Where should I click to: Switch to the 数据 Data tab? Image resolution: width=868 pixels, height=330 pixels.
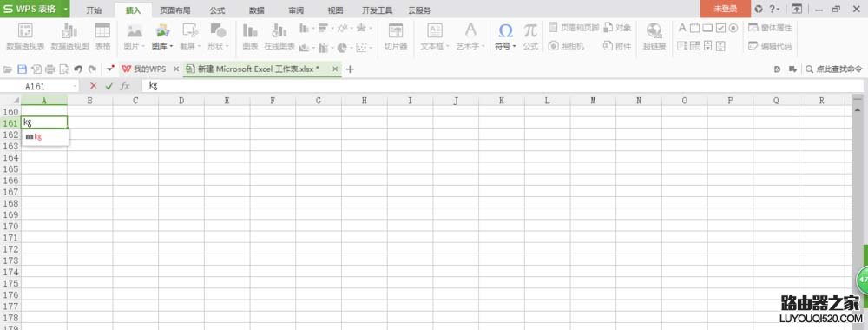256,10
